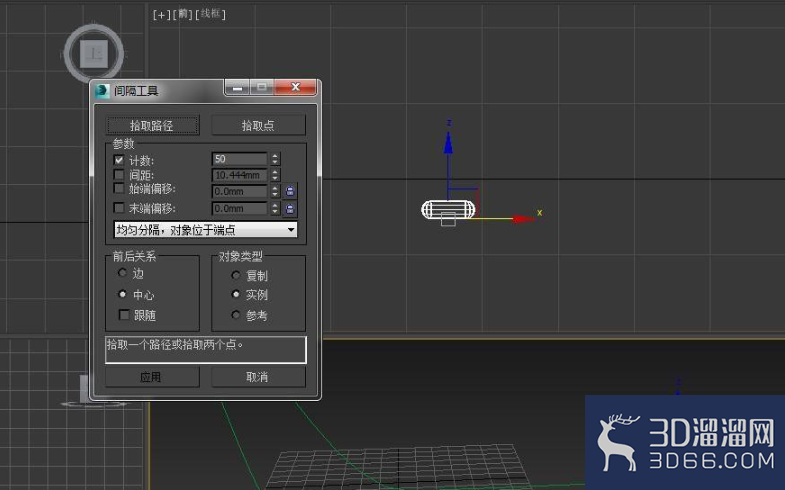Click the 间距 spacing spinner arrows
785x490 pixels.
275,175
